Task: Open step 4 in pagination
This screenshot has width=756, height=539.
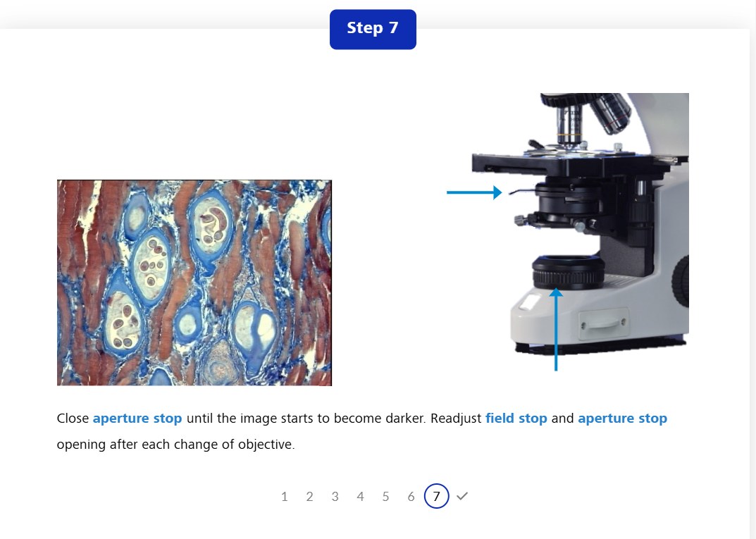Action: pyautogui.click(x=360, y=497)
